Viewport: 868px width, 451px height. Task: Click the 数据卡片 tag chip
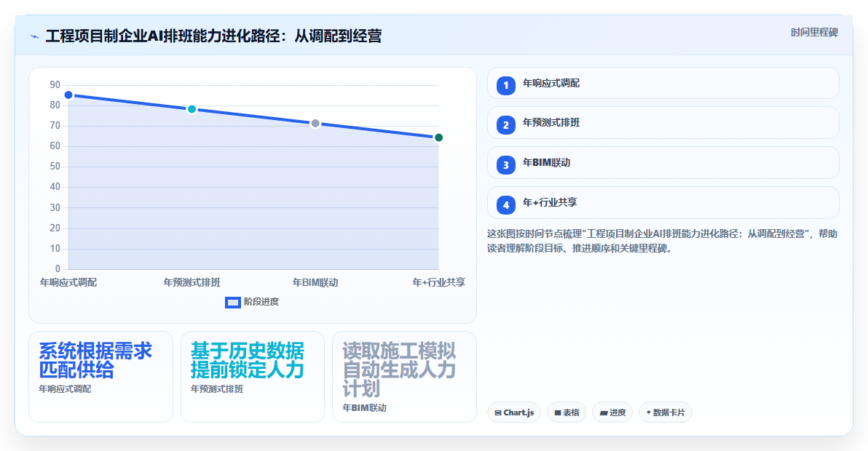(x=666, y=412)
